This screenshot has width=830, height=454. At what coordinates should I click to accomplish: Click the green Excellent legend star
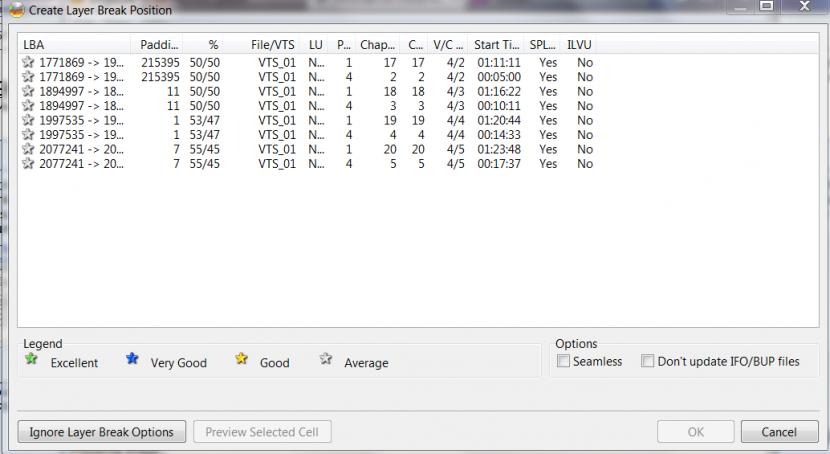tap(31, 359)
